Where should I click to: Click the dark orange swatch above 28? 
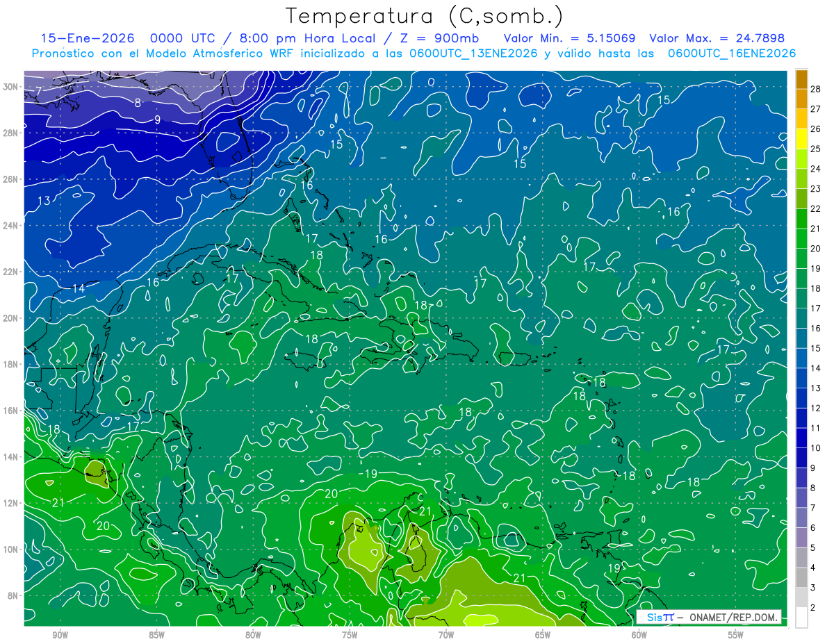(x=802, y=79)
